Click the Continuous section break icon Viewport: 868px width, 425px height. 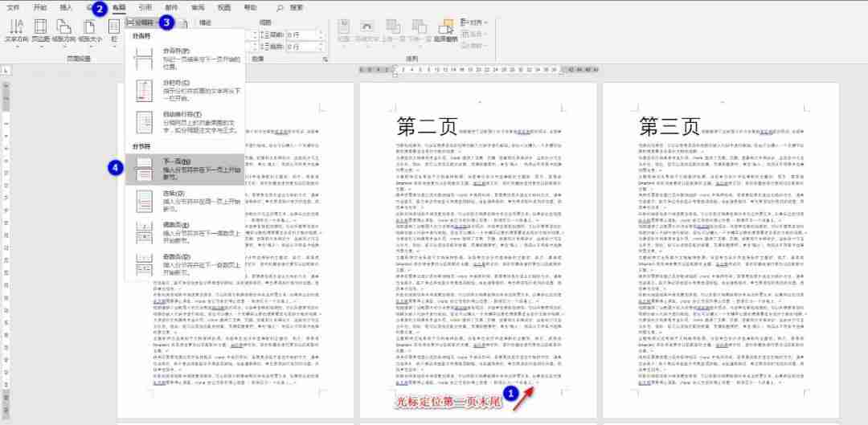pyautogui.click(x=144, y=202)
